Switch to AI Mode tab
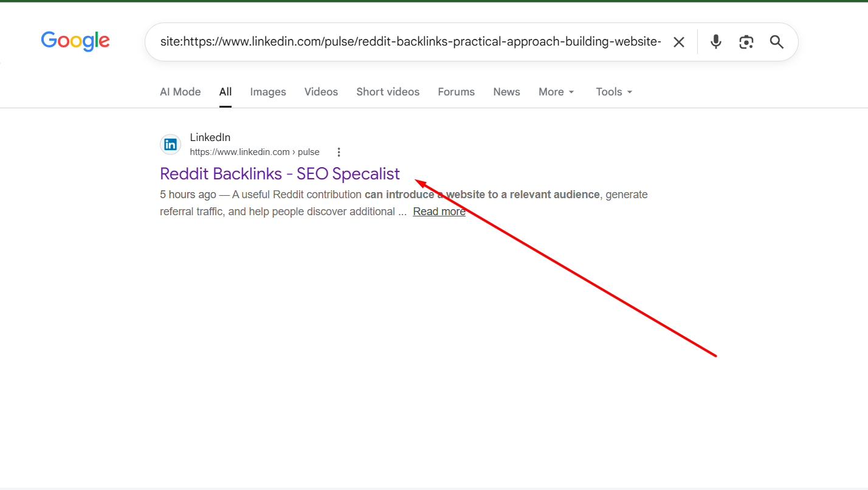The image size is (868, 490). (x=181, y=92)
